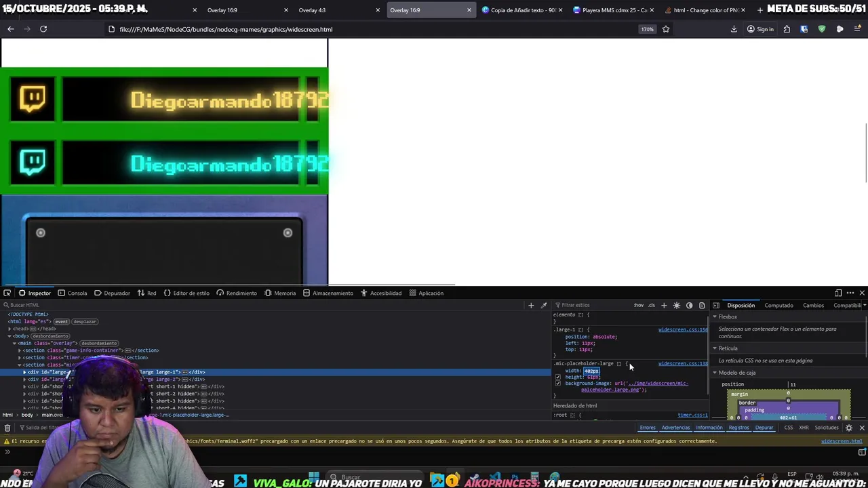Open widescreen.css:138 source link
This screenshot has height=488, width=868.
pos(683,363)
